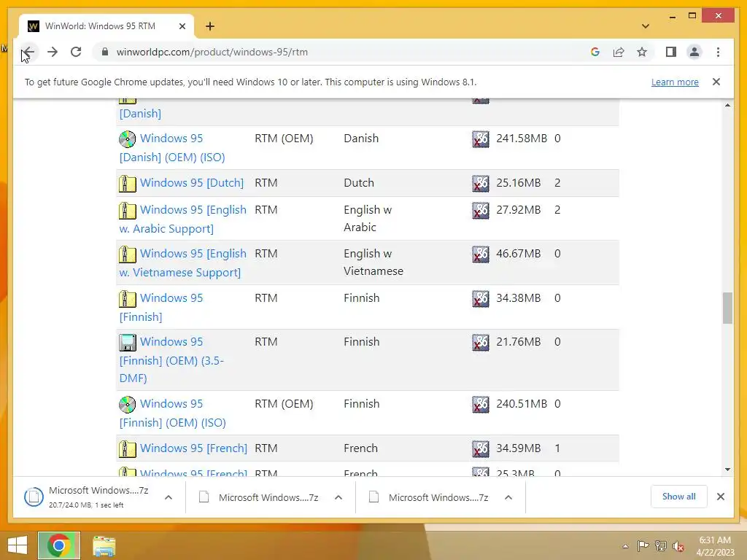Expand options for the downloading file
The height and width of the screenshot is (560, 747).
click(x=169, y=497)
